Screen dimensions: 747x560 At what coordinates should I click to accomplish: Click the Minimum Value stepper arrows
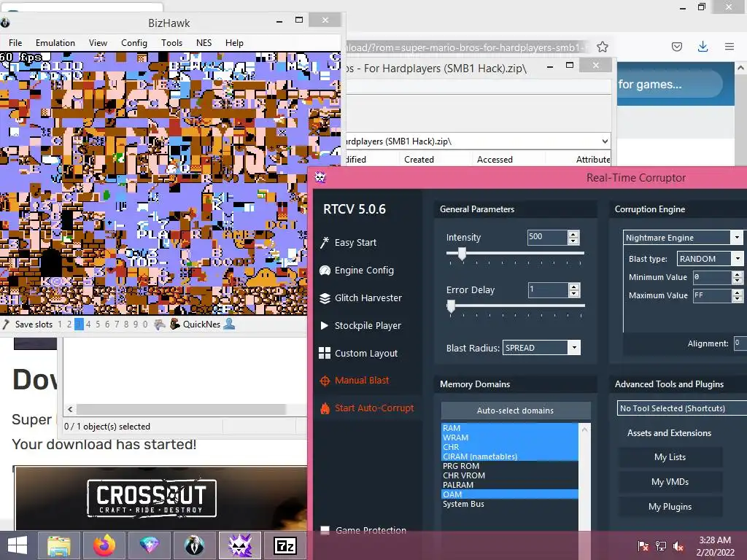coord(737,277)
